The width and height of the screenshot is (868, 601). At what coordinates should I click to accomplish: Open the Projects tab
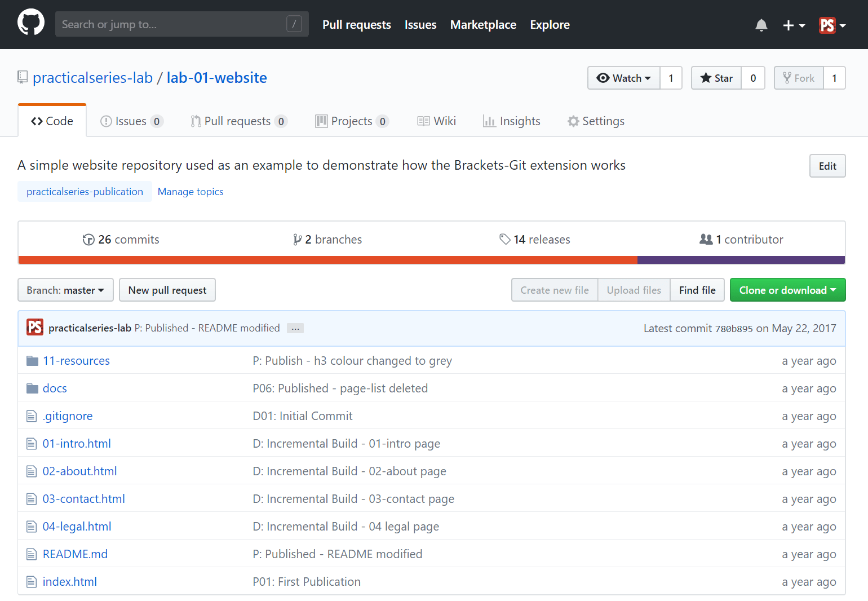(x=352, y=121)
